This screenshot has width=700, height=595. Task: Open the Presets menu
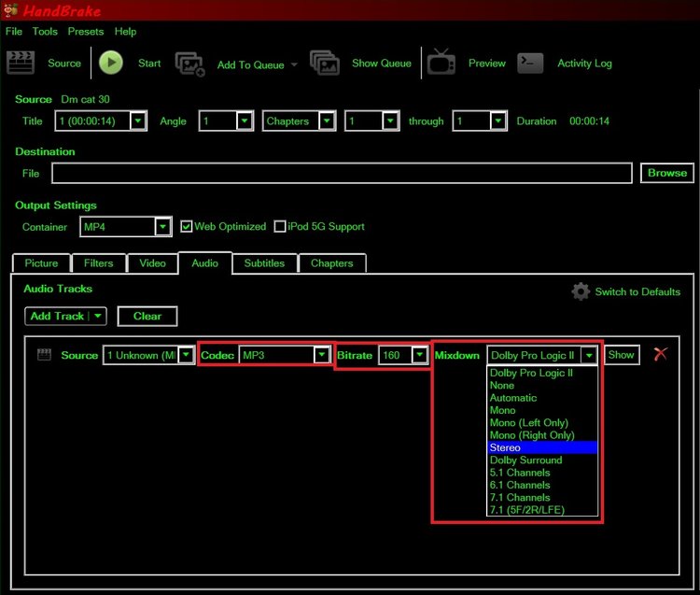click(85, 31)
